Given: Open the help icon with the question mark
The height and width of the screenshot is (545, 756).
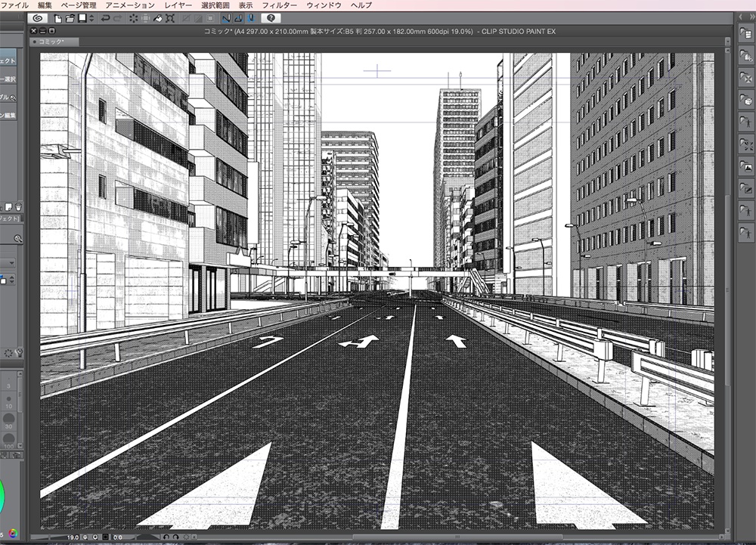Looking at the screenshot, I should click(271, 18).
